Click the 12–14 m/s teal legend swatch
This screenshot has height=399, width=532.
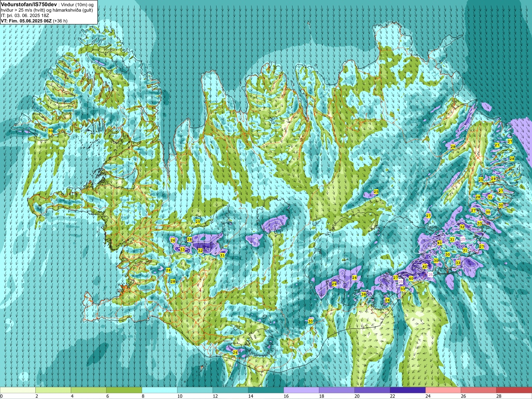click(x=231, y=390)
